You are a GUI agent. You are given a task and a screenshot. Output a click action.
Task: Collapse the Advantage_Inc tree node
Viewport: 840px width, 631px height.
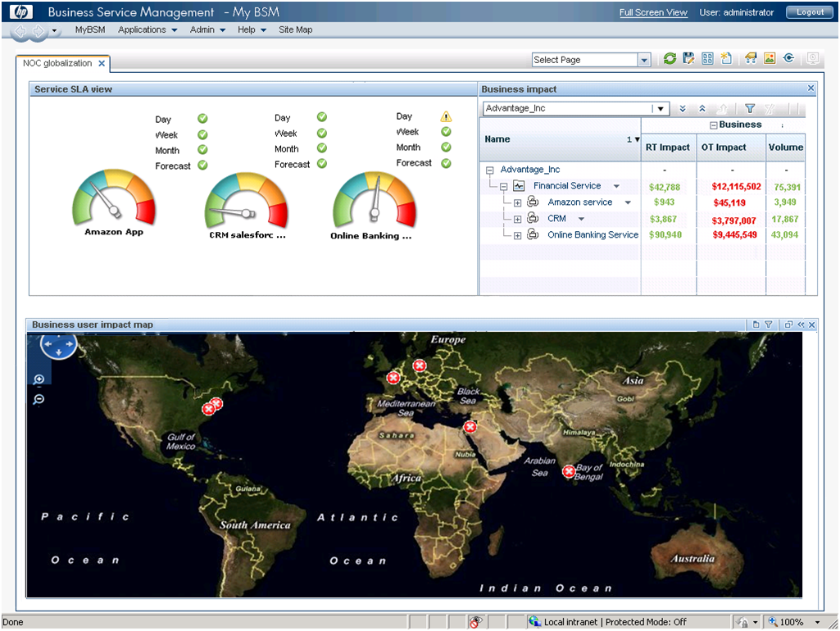click(489, 170)
